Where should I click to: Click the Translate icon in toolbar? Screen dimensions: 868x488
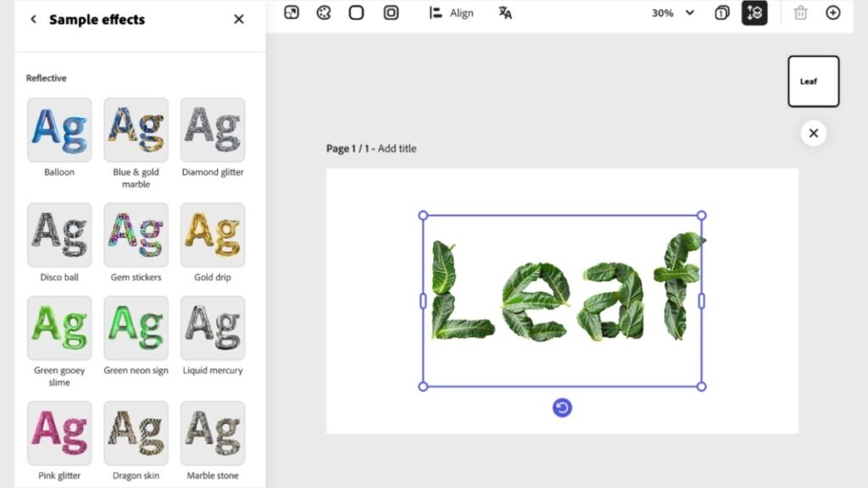(505, 13)
